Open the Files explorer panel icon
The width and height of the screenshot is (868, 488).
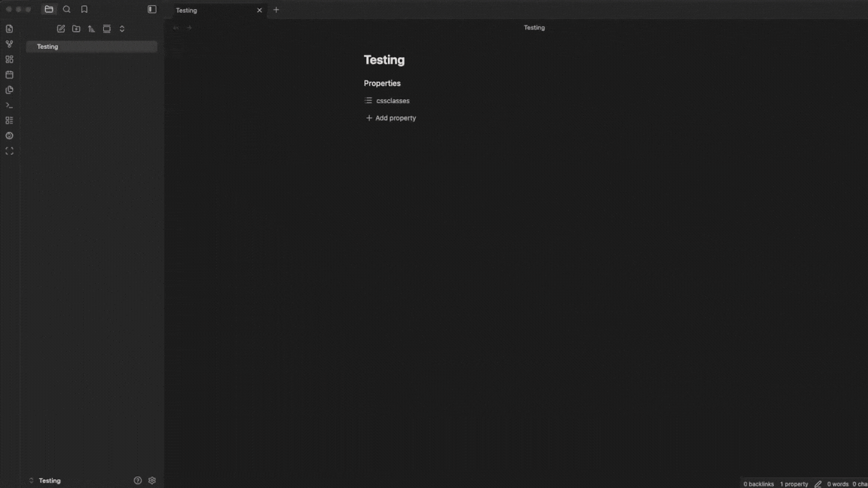pyautogui.click(x=49, y=9)
